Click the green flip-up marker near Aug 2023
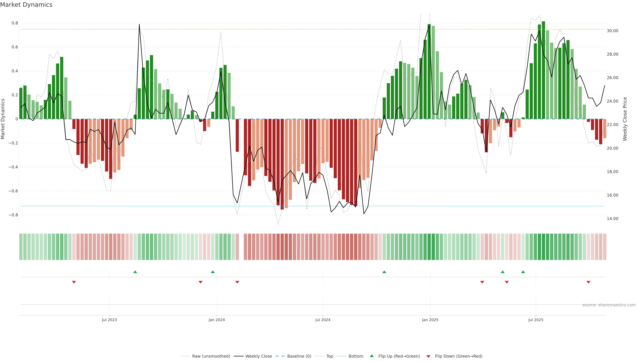The height and width of the screenshot is (362, 644). click(x=135, y=272)
